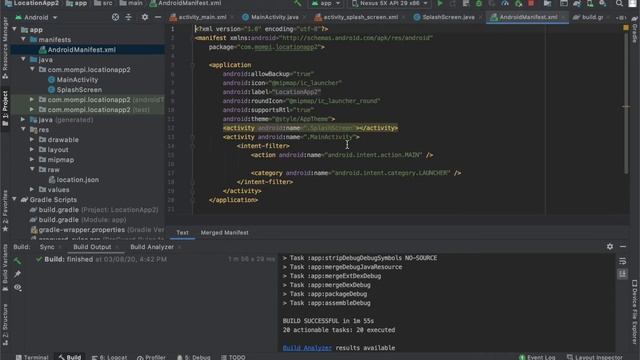640x360 pixels.
Task: Open the Profiler tool window
Action: click(151, 357)
